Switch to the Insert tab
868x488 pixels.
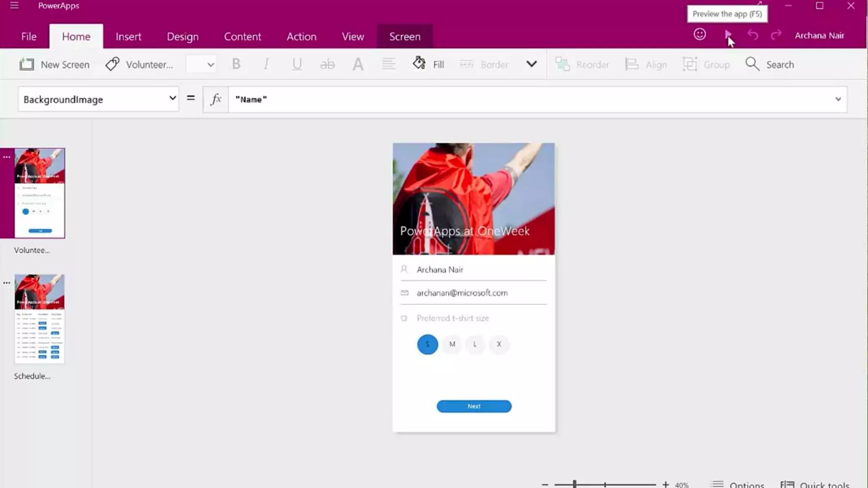click(x=128, y=37)
